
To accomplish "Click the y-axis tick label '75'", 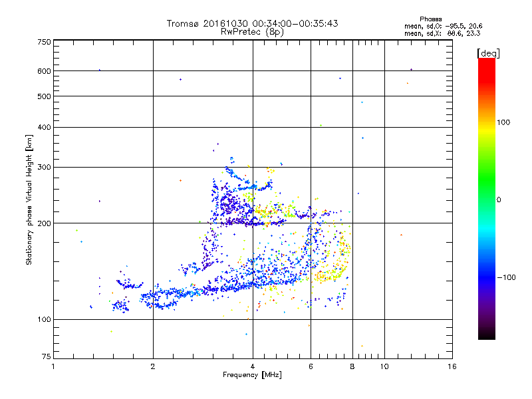I will coord(47,356).
